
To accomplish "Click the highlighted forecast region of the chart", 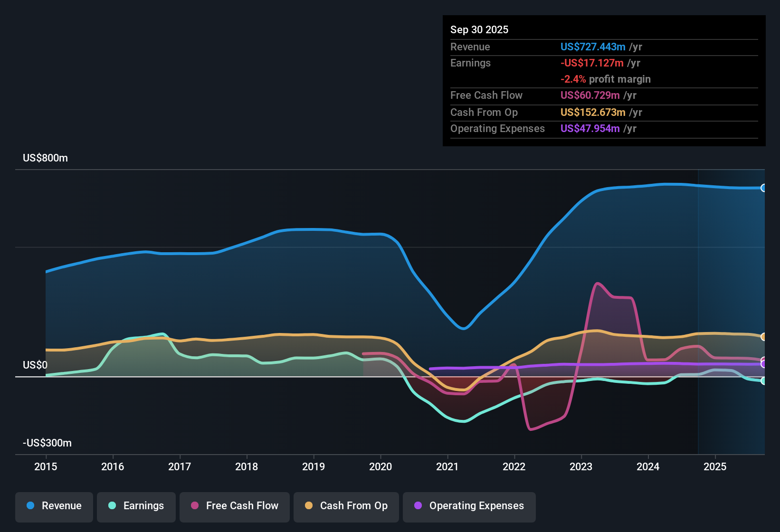I will tap(732, 309).
